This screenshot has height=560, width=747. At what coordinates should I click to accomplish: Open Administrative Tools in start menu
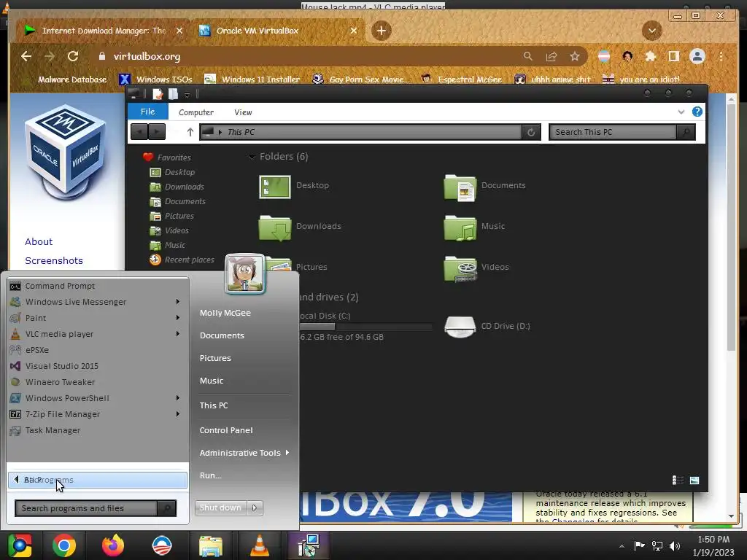point(244,453)
